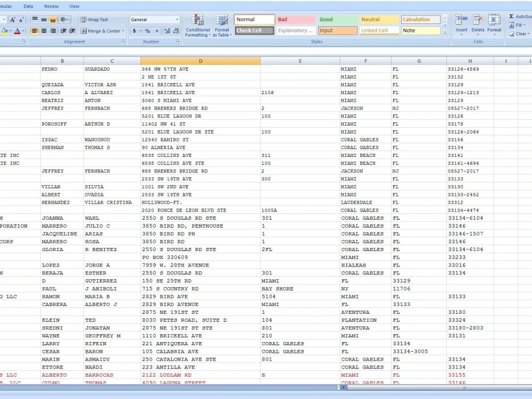Viewport: 532px width, 399px height.
Task: Apply the Calculation cell style
Action: [x=421, y=20]
